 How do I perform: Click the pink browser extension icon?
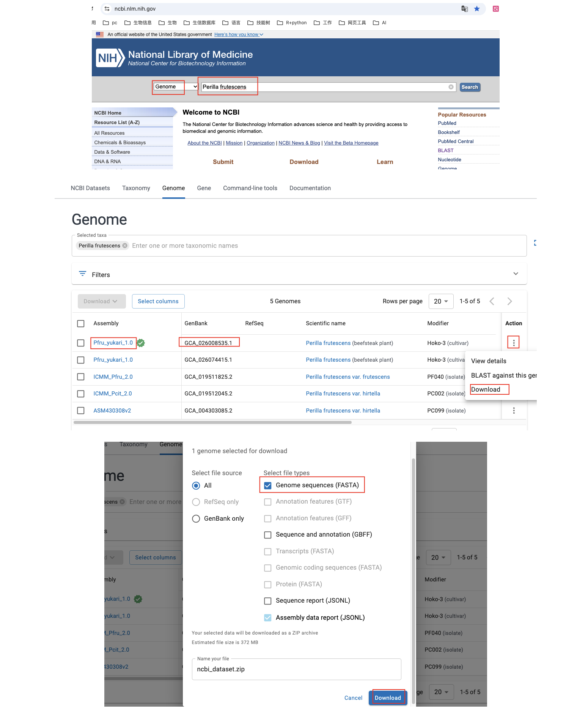tap(496, 9)
